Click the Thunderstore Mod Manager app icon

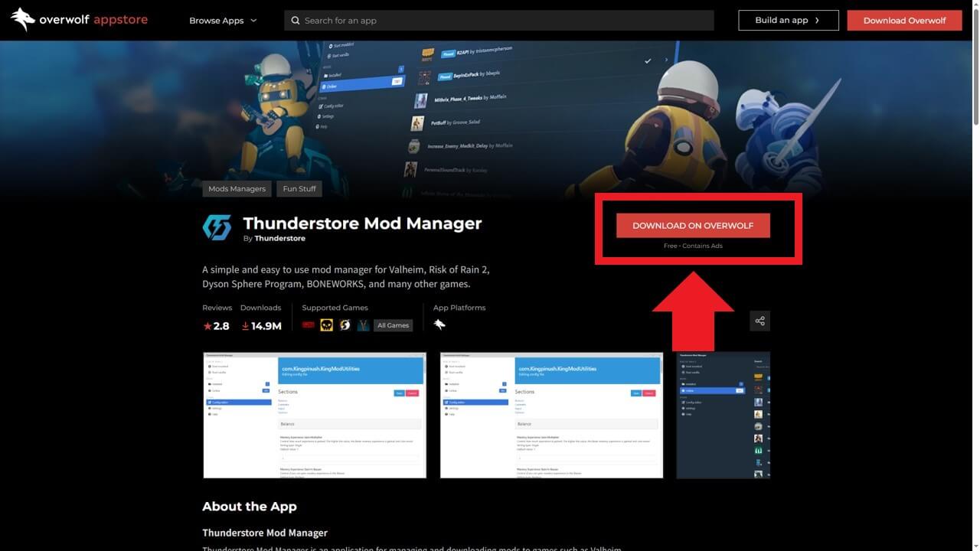pos(217,228)
